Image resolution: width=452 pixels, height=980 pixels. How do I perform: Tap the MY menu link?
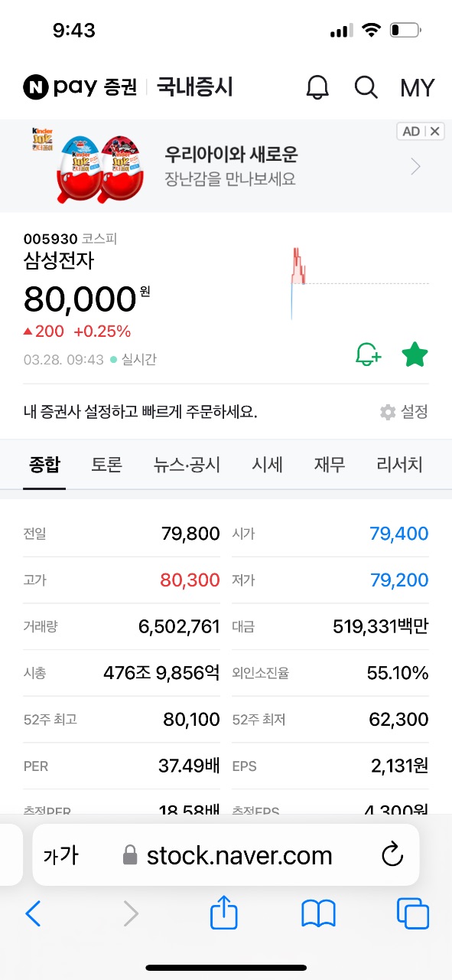(418, 88)
